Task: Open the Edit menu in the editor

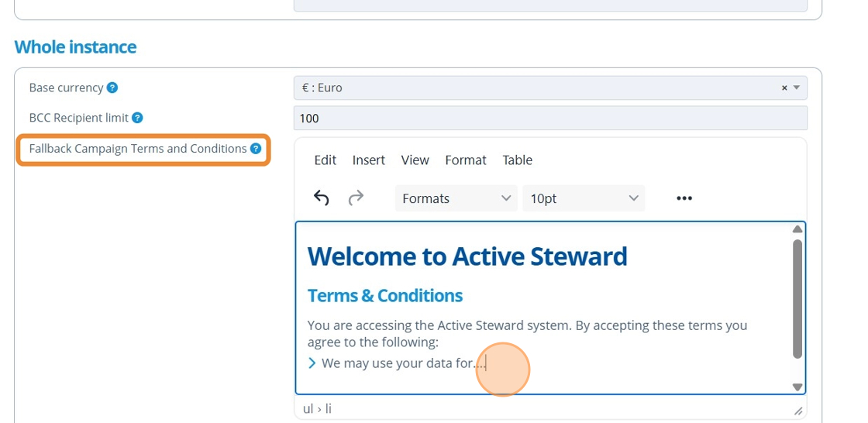Action: pos(325,160)
